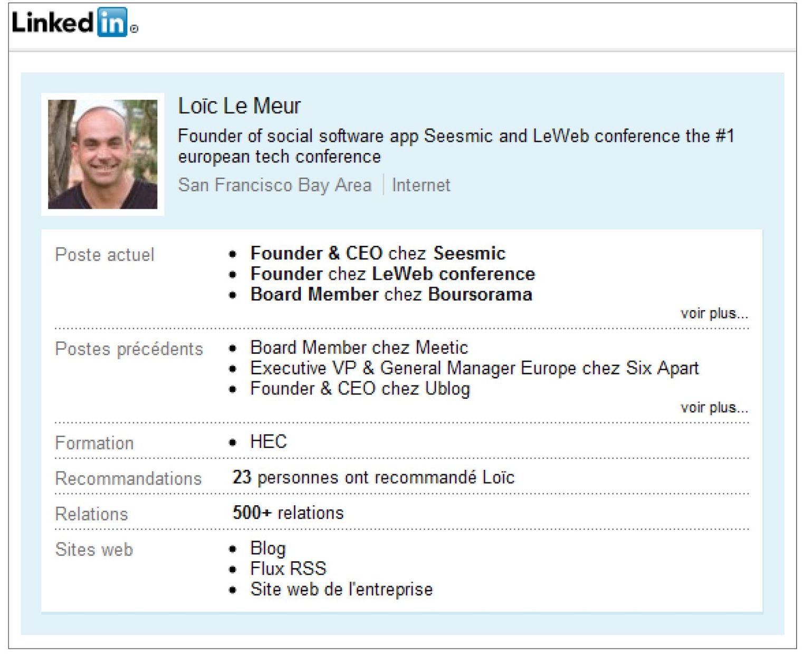Open the Flux RSS link
Image resolution: width=812 pixels, height=664 pixels.
click(288, 569)
